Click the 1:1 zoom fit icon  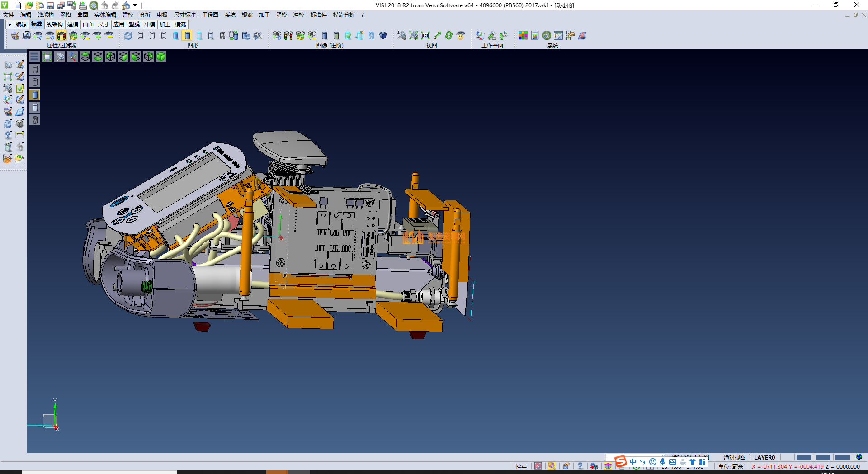pyautogui.click(x=425, y=36)
